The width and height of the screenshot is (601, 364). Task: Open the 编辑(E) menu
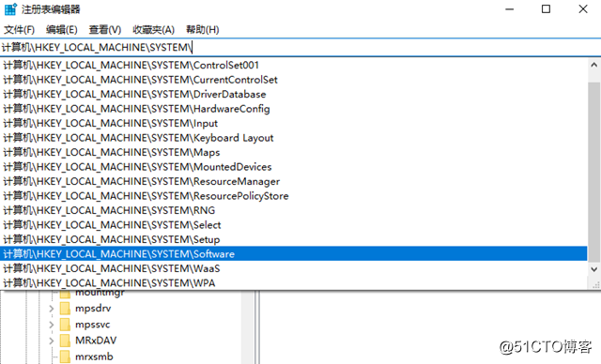pos(62,29)
